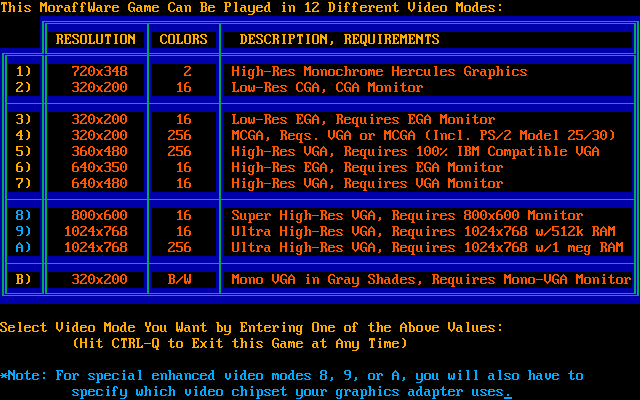Pick option 8) Super High-Res VGA
Image resolution: width=640 pixels, height=400 pixels.
coord(24,216)
